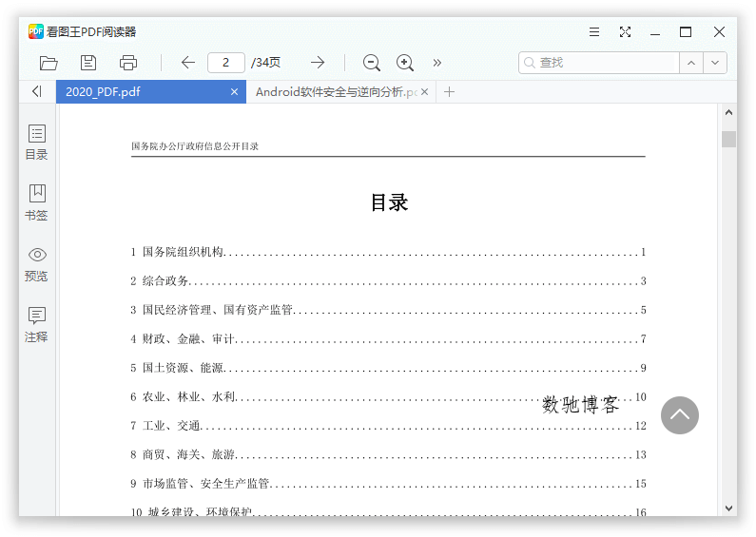The height and width of the screenshot is (537, 756).
Task: Open the 预览 thumbnail preview panel
Action: [37, 264]
